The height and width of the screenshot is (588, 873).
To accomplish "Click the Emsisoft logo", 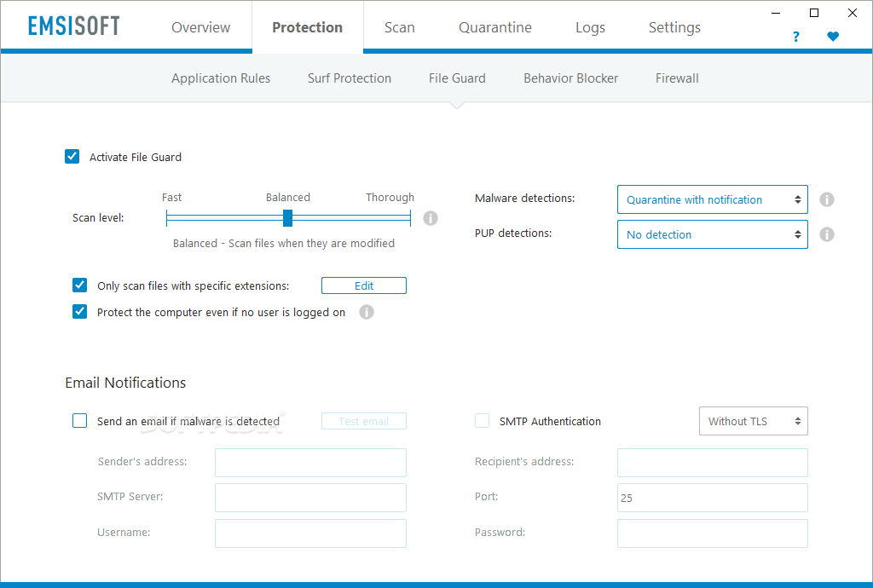I will pyautogui.click(x=74, y=26).
